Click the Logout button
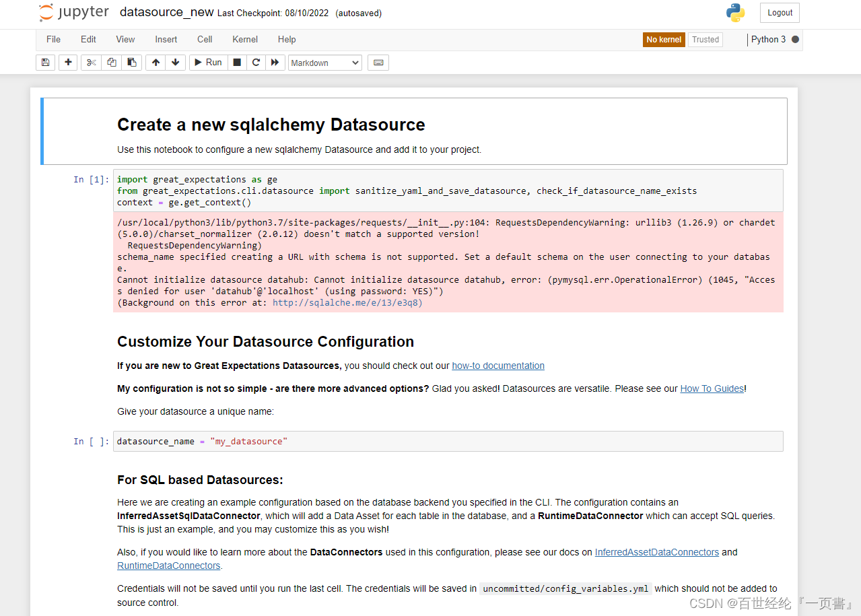 (x=780, y=13)
